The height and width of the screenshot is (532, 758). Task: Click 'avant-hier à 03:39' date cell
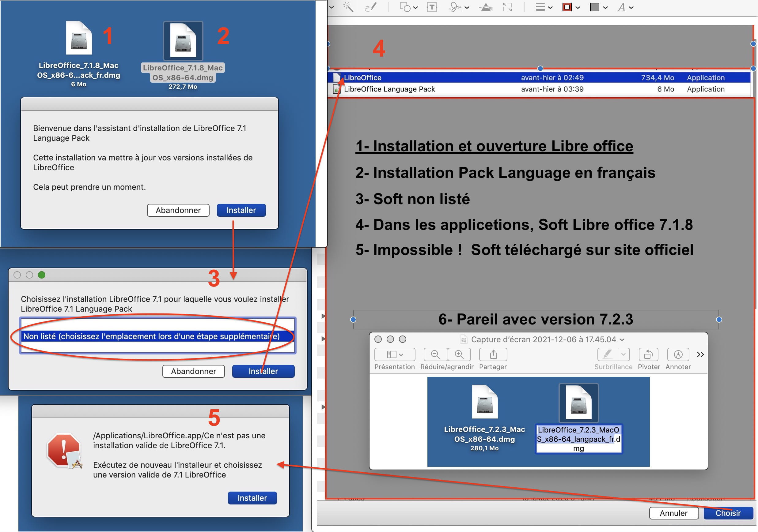click(x=552, y=89)
